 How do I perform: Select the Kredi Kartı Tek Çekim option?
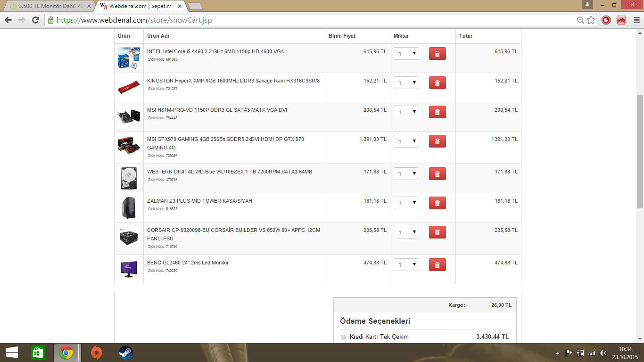coord(343,337)
